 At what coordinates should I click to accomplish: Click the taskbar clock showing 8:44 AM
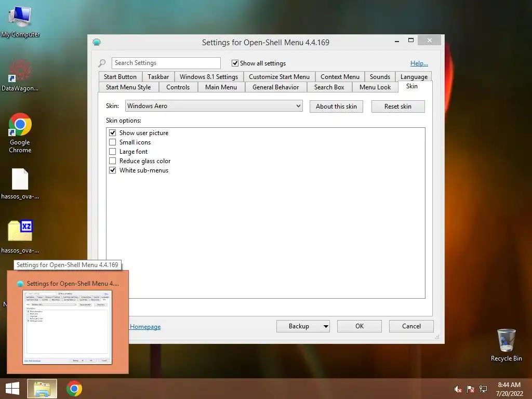point(509,389)
